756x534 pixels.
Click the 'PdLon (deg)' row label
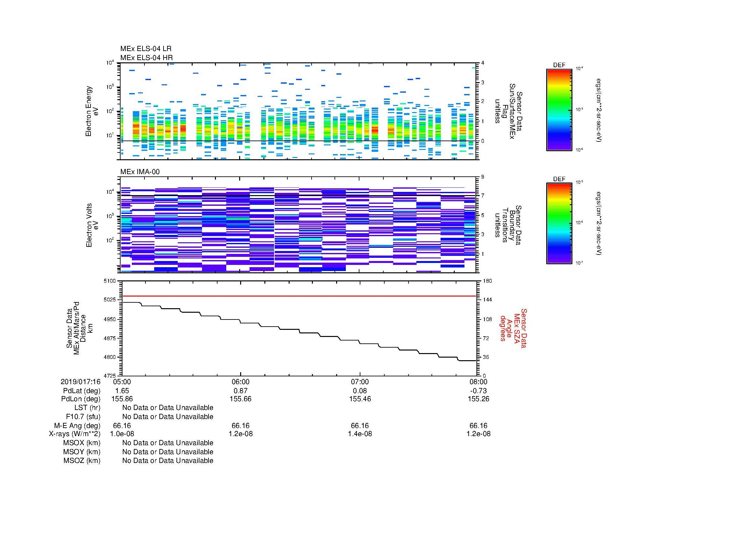coord(81,399)
